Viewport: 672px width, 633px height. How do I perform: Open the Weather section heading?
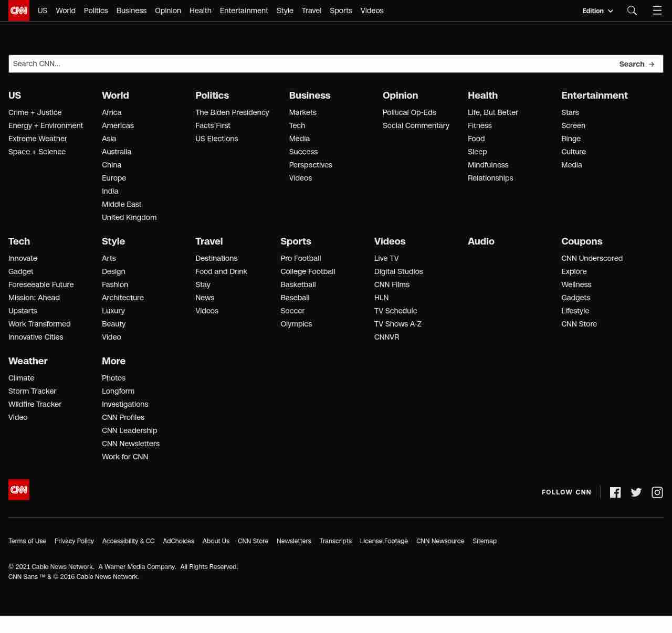[28, 361]
